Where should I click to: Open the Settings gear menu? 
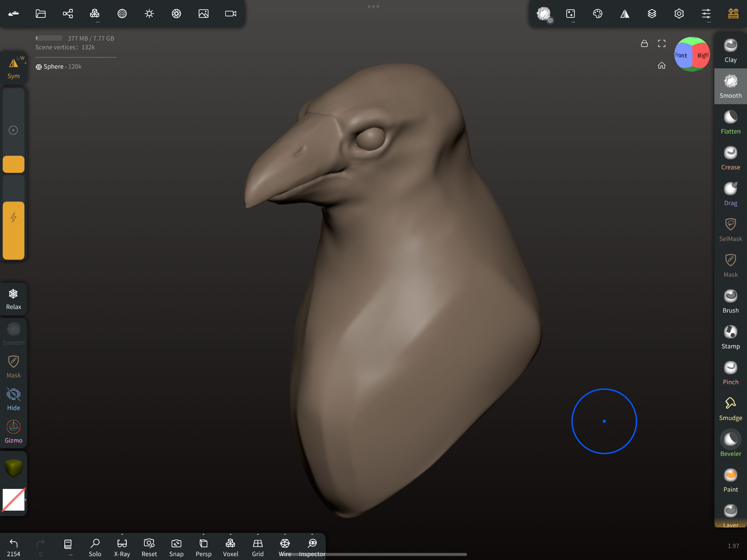[x=679, y=14]
